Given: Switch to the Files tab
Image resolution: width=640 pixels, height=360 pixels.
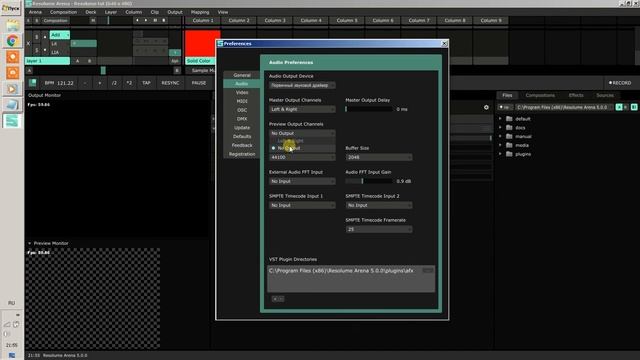Looking at the screenshot, I should (x=507, y=95).
